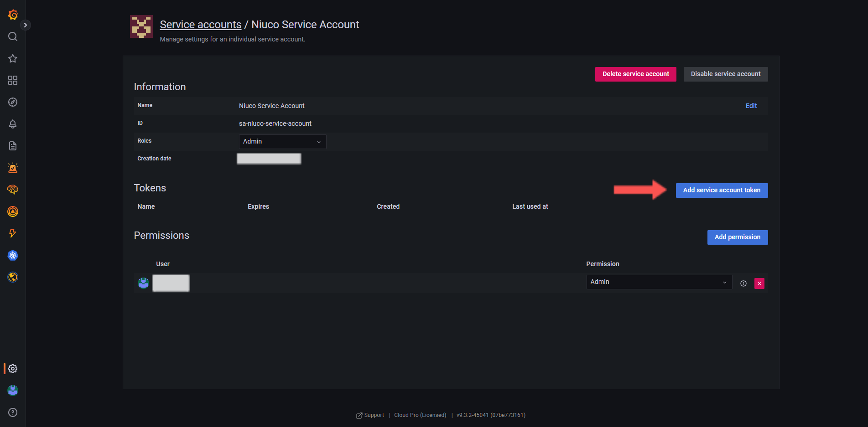Screen dimensions: 868x427
Task: Open user profile avatar in sidebar
Action: tap(13, 391)
